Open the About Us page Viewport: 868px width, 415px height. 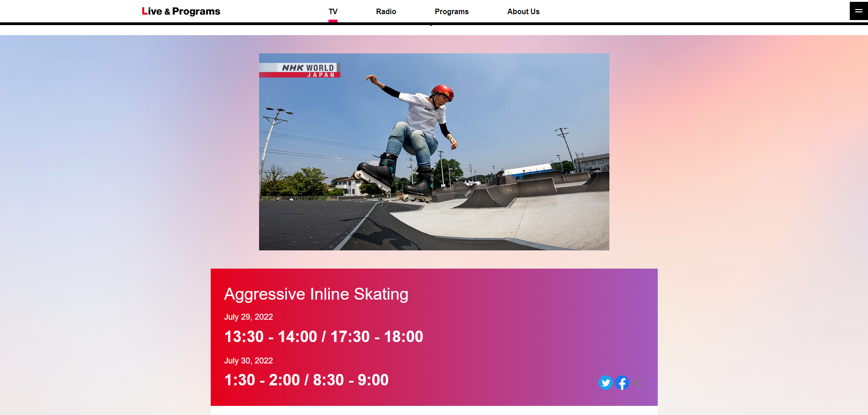(523, 12)
